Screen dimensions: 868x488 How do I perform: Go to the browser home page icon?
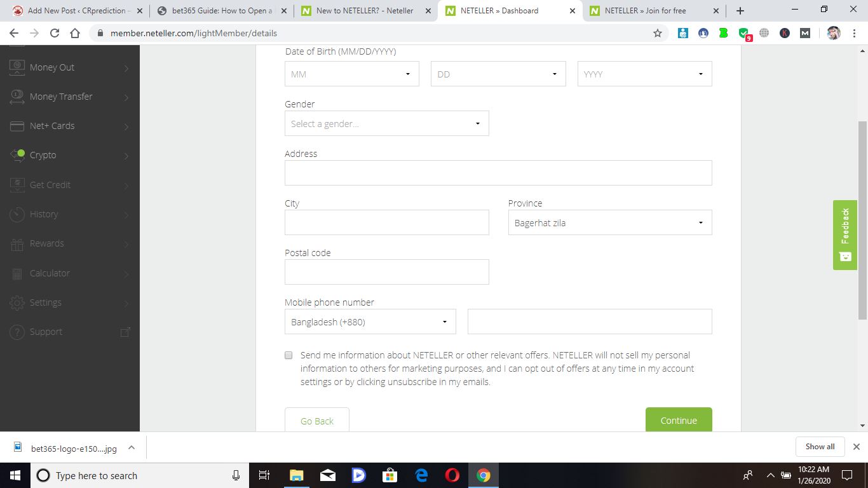tap(75, 33)
